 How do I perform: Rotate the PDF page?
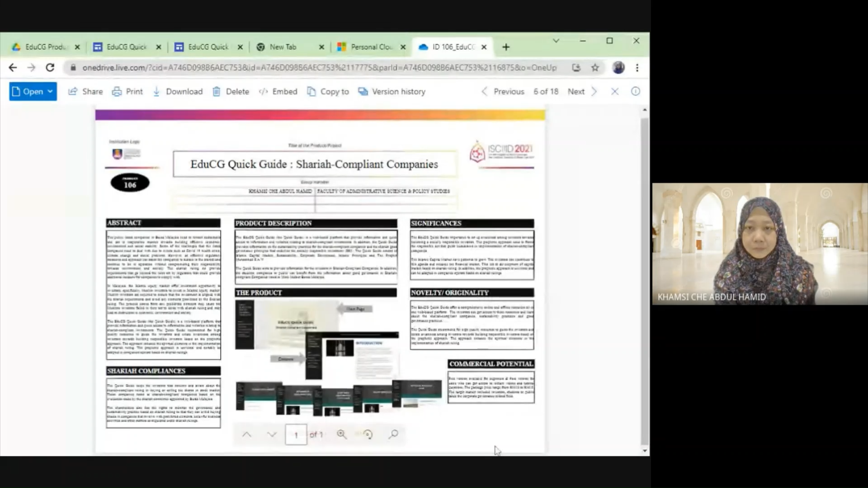[x=368, y=434]
